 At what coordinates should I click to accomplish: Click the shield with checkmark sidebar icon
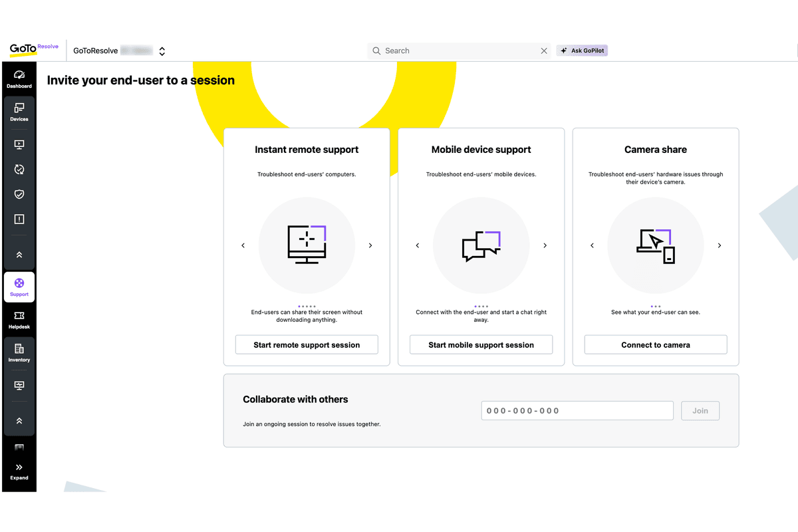coord(19,194)
